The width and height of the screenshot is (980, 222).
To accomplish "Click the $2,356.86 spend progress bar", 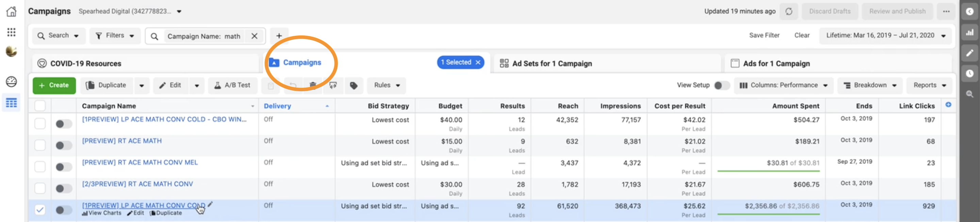I will tap(768, 215).
